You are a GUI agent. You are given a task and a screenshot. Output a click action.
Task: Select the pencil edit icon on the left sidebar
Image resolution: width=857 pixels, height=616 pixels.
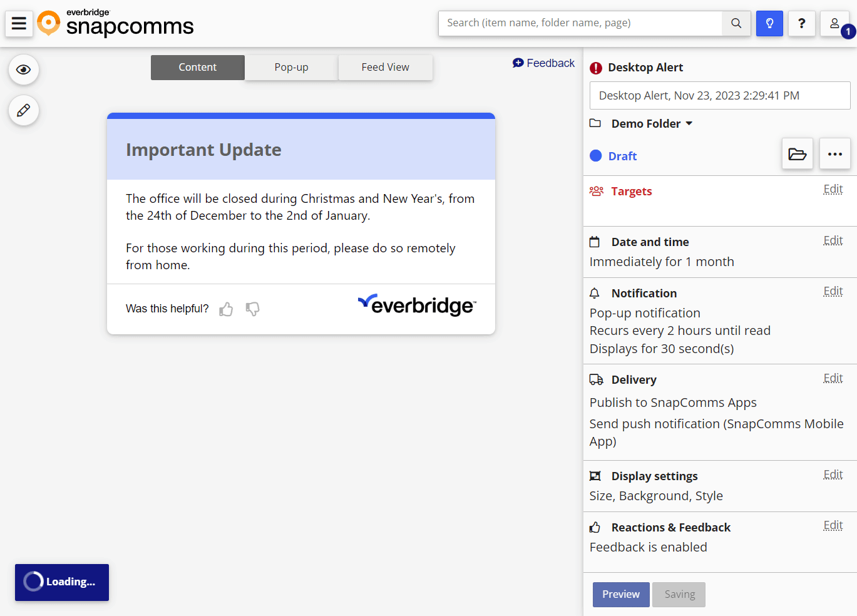coord(23,110)
